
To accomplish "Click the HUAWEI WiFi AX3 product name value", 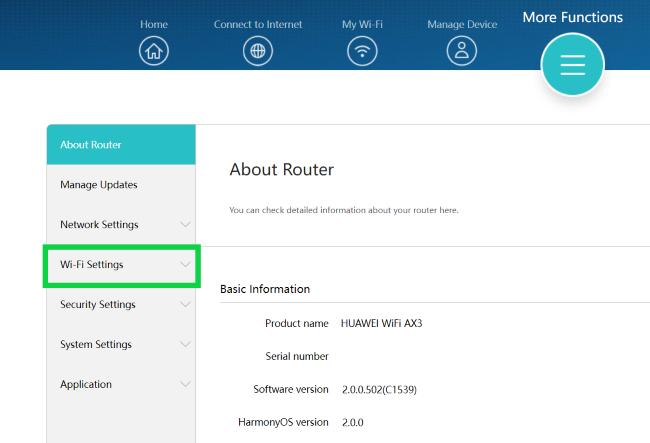I will pyautogui.click(x=382, y=323).
